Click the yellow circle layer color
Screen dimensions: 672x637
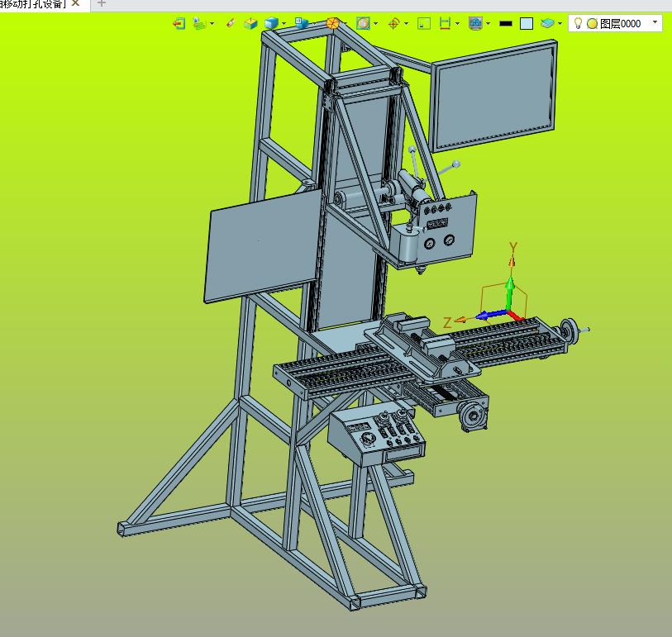(593, 24)
